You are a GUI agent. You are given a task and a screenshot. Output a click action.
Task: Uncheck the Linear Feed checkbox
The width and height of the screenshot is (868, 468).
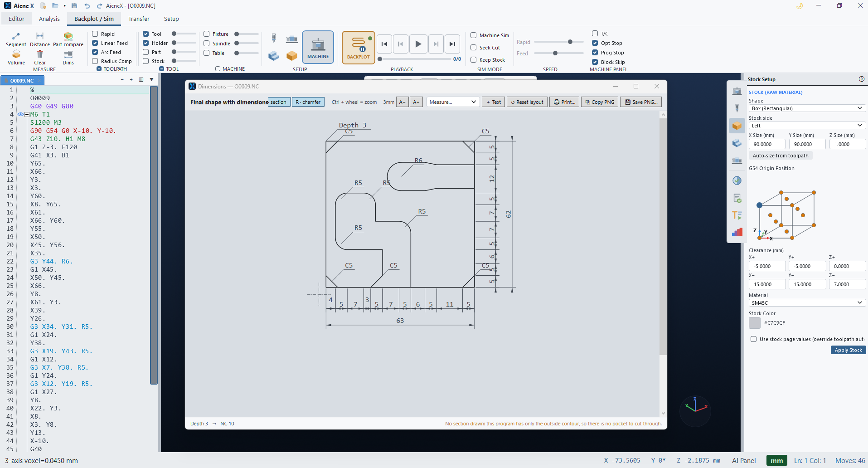pos(95,43)
